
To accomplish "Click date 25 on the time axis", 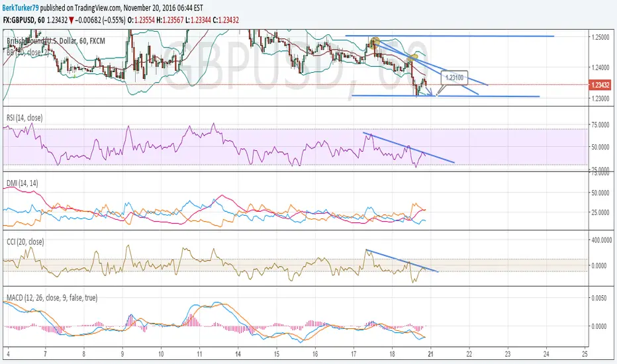I will pos(585,354).
